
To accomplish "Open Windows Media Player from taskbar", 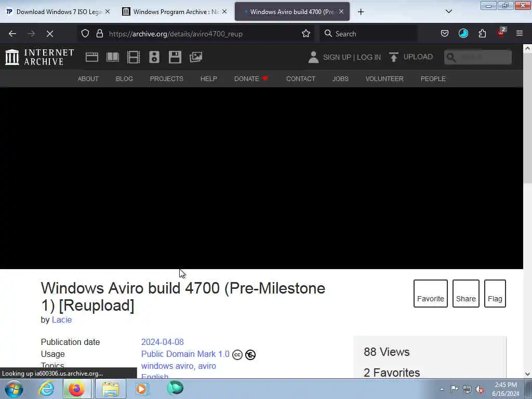I will [141, 389].
